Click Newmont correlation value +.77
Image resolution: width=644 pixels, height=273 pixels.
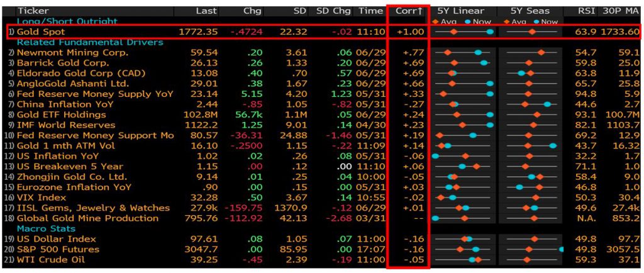414,53
